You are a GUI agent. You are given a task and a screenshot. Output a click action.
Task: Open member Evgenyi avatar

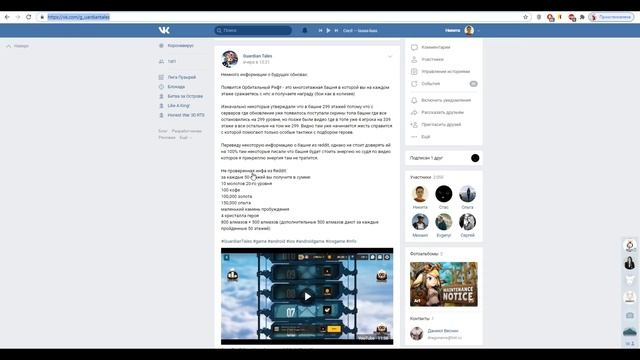tap(444, 222)
